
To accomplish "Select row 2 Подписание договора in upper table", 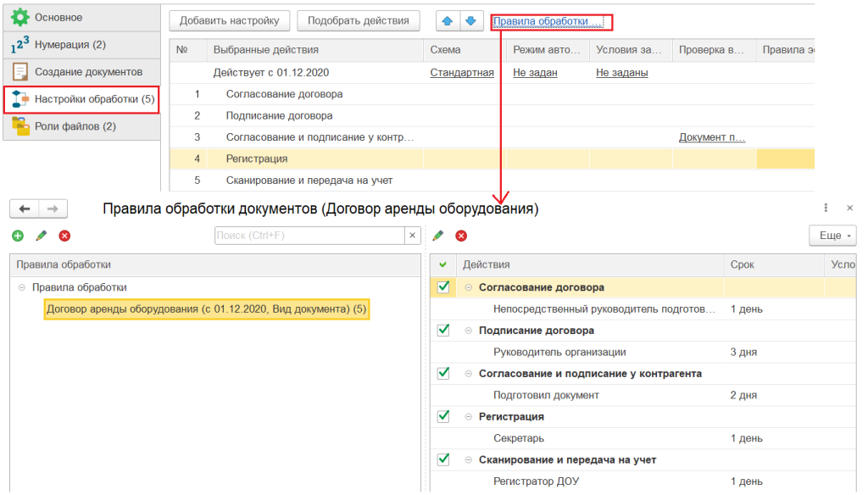I will tap(492, 116).
